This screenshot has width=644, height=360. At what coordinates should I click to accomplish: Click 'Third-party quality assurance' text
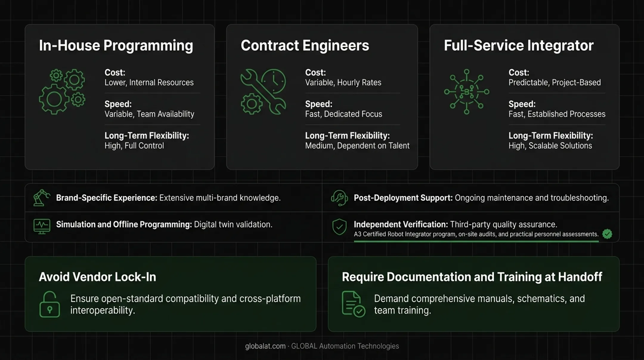point(504,224)
